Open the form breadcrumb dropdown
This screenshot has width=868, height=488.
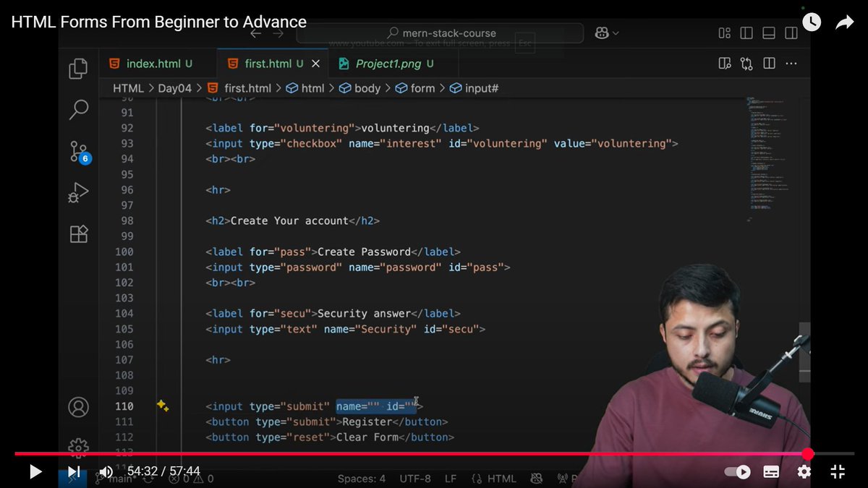pos(415,88)
